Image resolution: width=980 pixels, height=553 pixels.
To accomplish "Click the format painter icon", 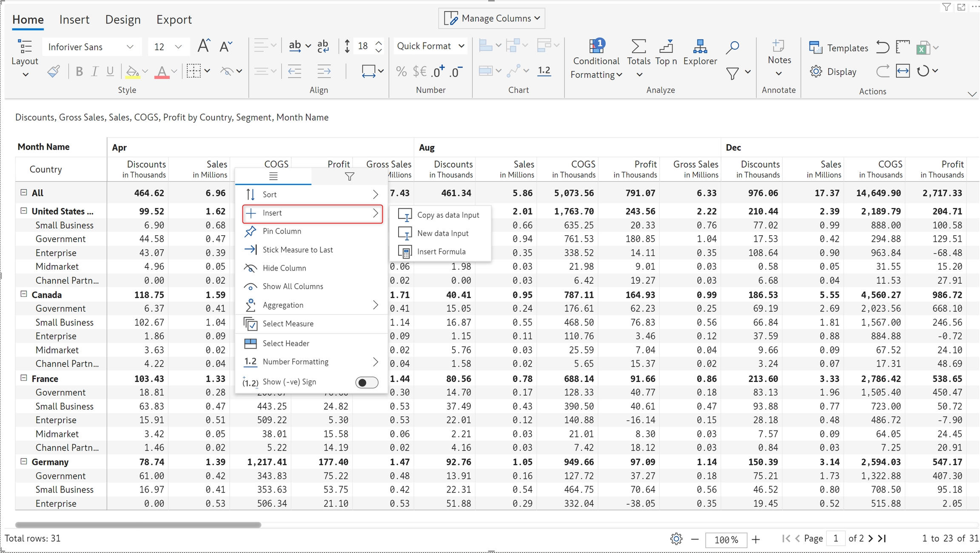I will coord(54,71).
